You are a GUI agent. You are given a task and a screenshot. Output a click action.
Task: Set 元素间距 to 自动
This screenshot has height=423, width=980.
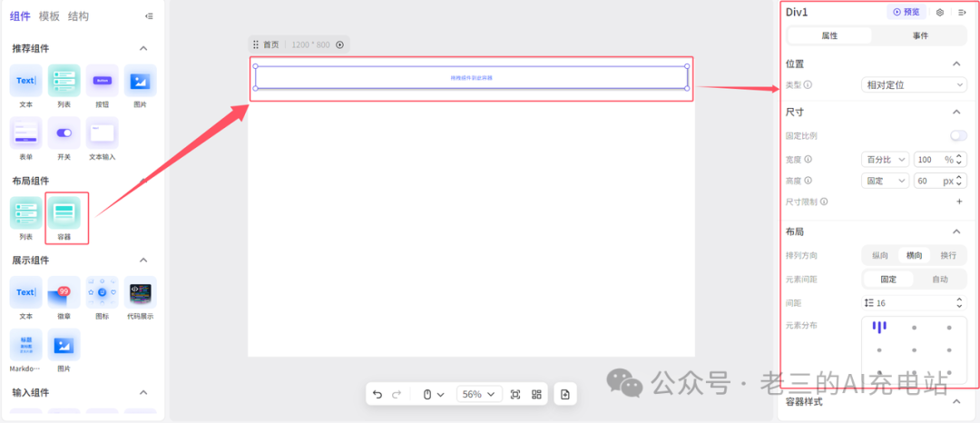(x=939, y=280)
